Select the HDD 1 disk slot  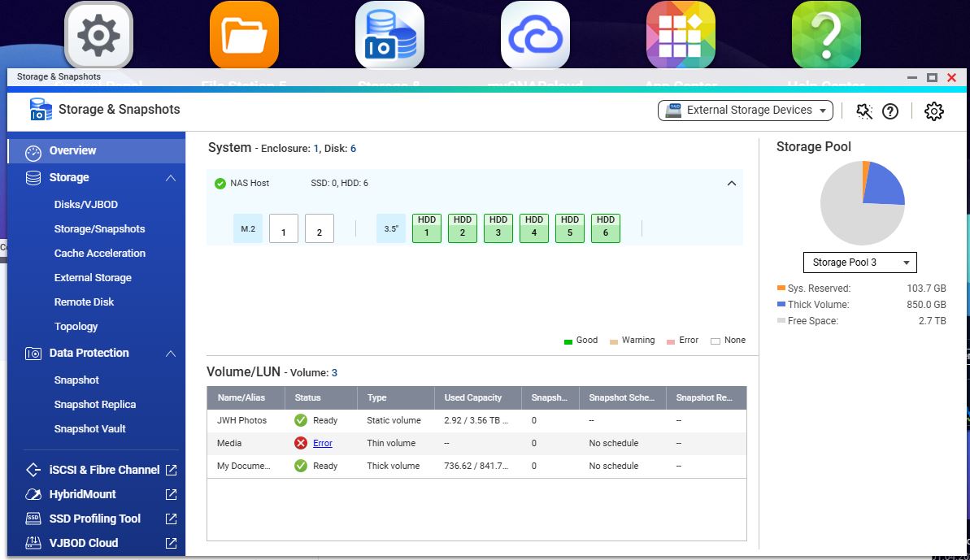[427, 228]
